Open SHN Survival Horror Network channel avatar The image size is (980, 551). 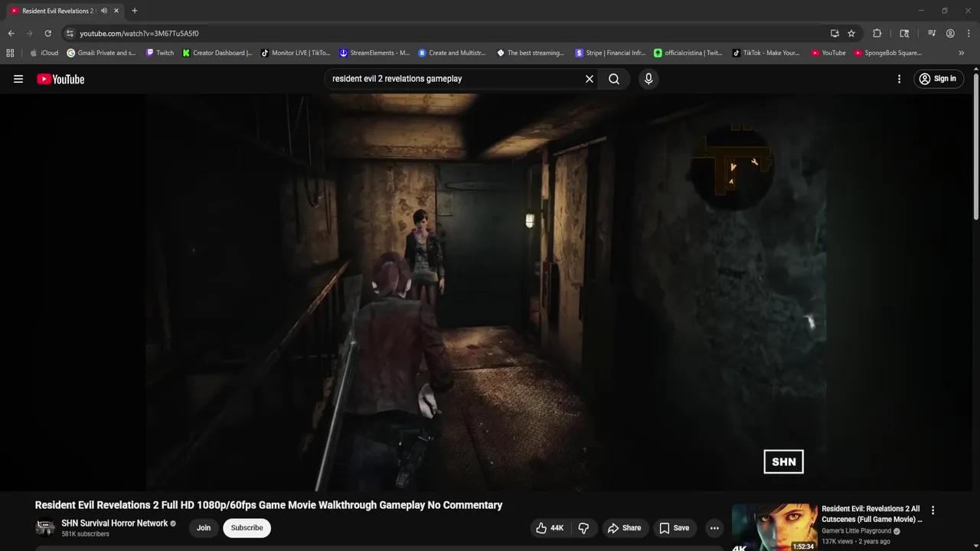point(46,528)
